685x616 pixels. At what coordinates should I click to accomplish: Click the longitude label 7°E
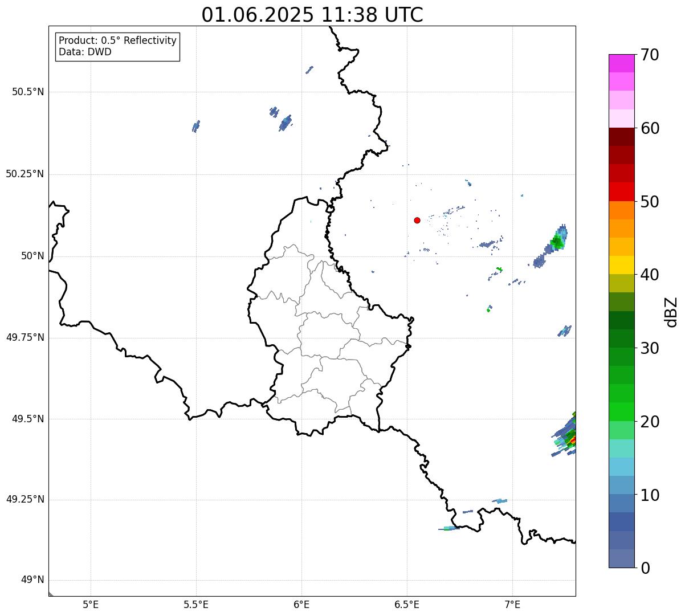click(x=512, y=605)
